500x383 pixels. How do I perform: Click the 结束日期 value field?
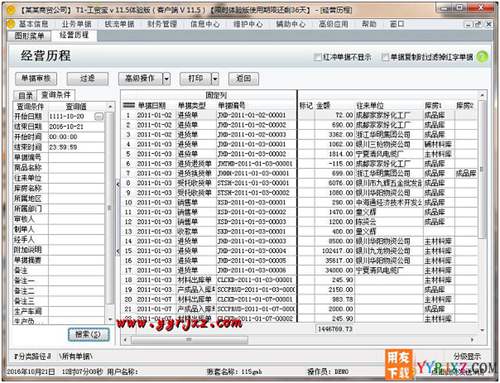76,127
